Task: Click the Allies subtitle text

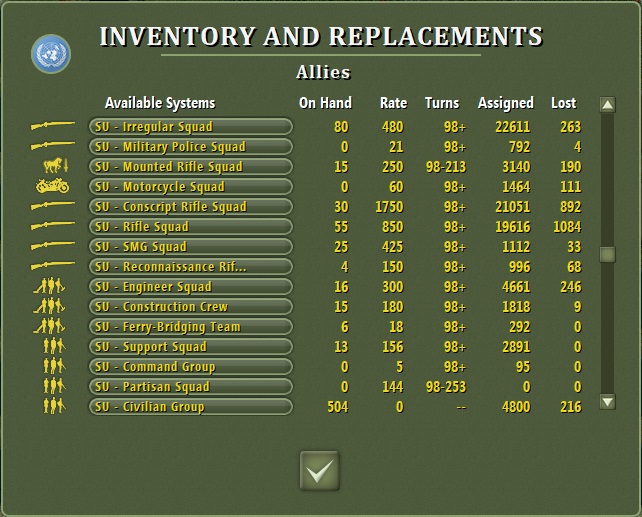Action: [323, 72]
